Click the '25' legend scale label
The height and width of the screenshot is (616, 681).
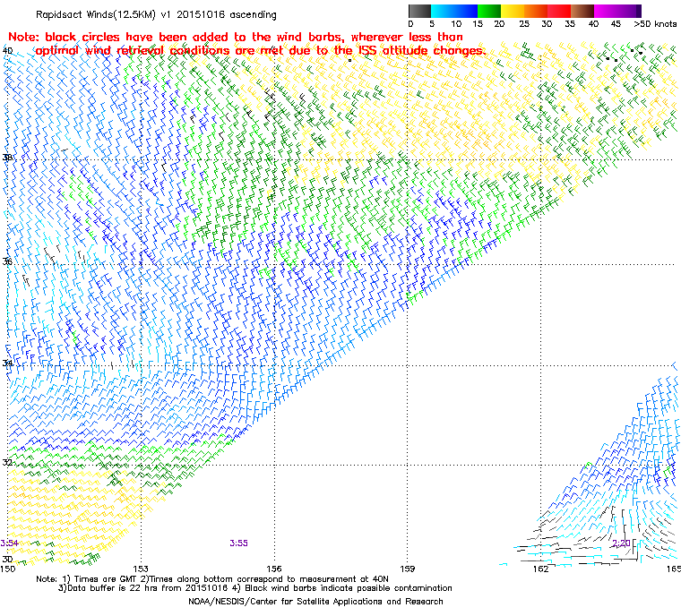524,24
